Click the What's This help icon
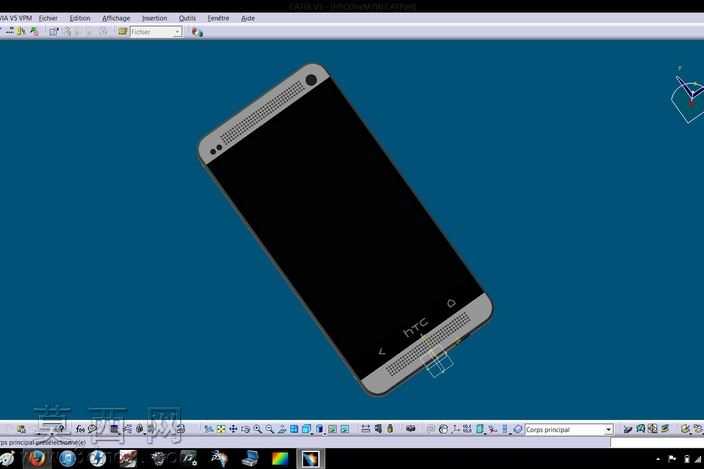 tap(59, 429)
